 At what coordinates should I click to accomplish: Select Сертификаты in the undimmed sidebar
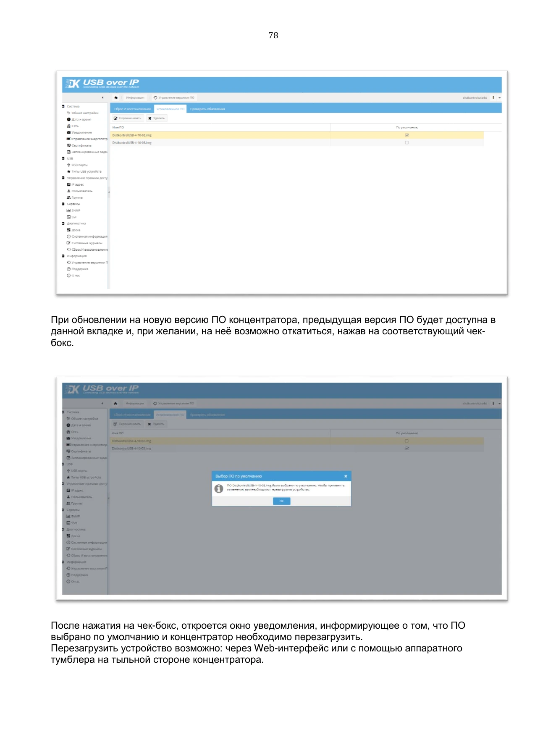[79, 145]
